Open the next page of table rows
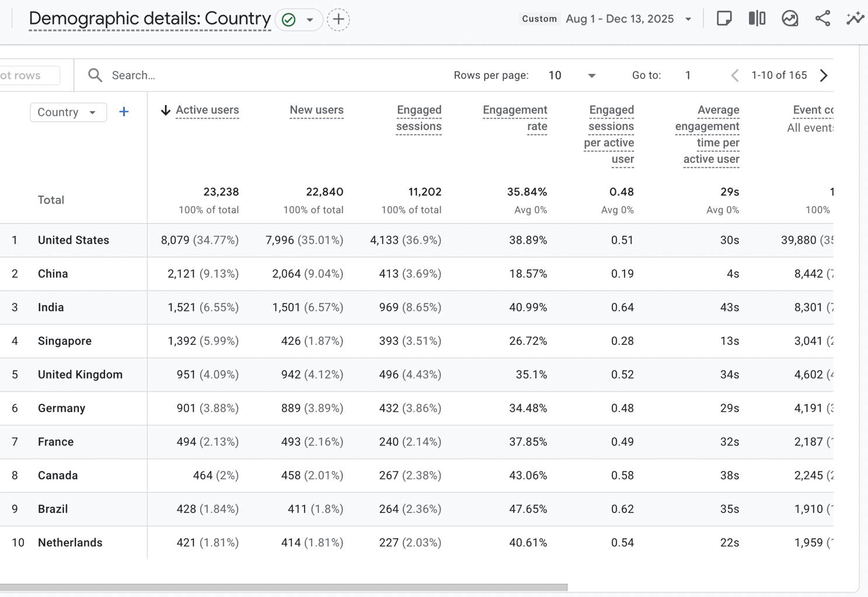This screenshot has height=597, width=868. tap(824, 75)
